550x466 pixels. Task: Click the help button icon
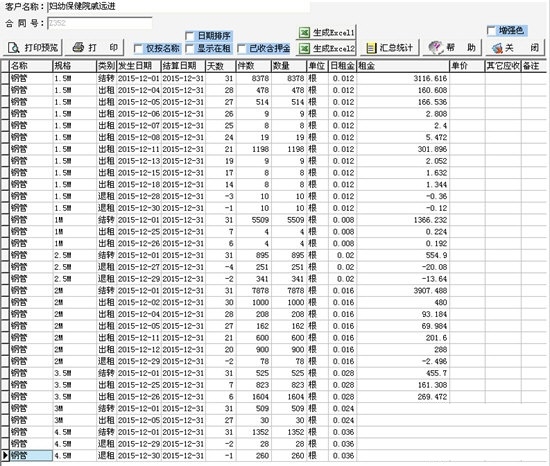point(436,47)
